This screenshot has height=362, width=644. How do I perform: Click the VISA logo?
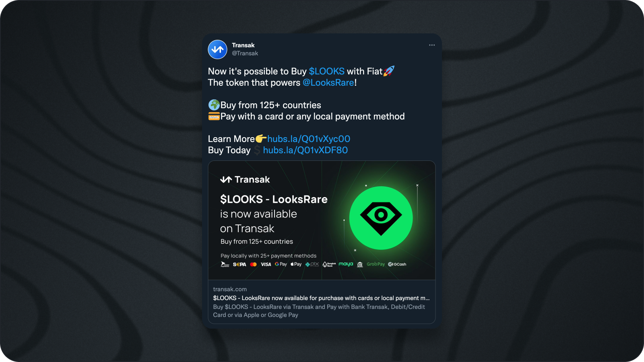point(266,264)
